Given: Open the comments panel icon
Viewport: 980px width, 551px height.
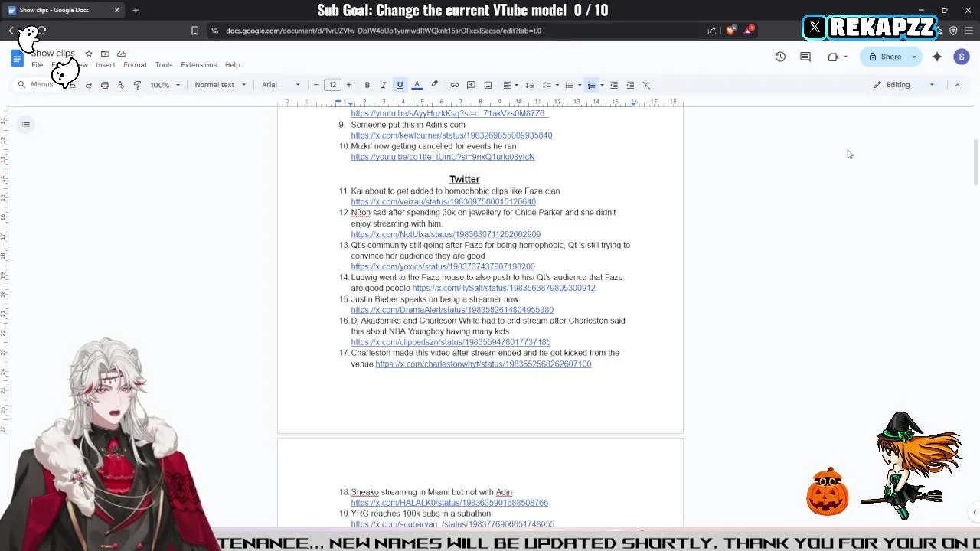Looking at the screenshot, I should tap(805, 57).
